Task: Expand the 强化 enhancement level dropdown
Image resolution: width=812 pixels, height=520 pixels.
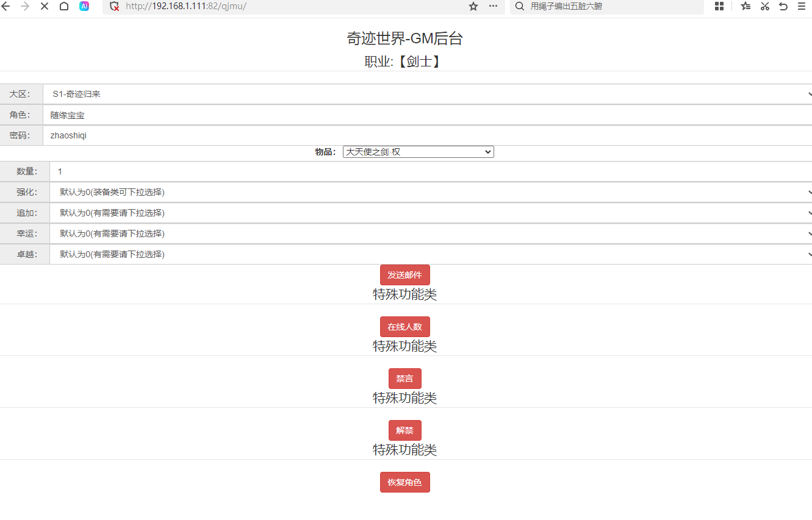Action: 430,193
